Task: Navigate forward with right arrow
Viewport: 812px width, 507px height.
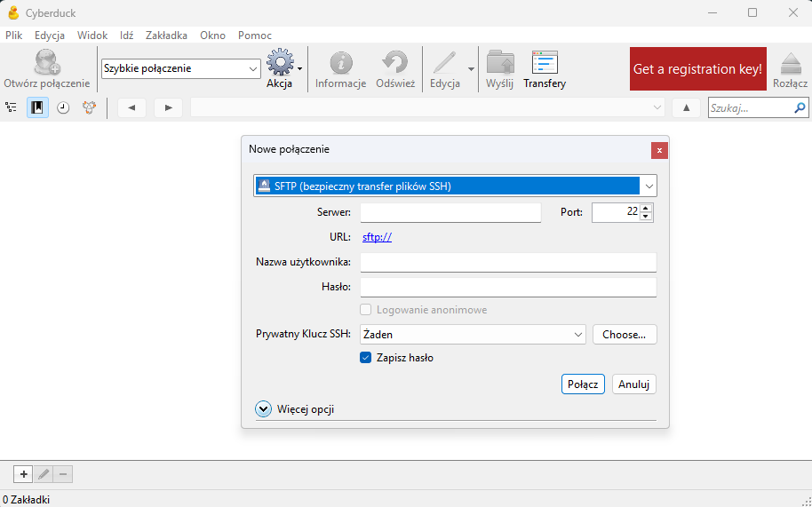Action: [168, 107]
